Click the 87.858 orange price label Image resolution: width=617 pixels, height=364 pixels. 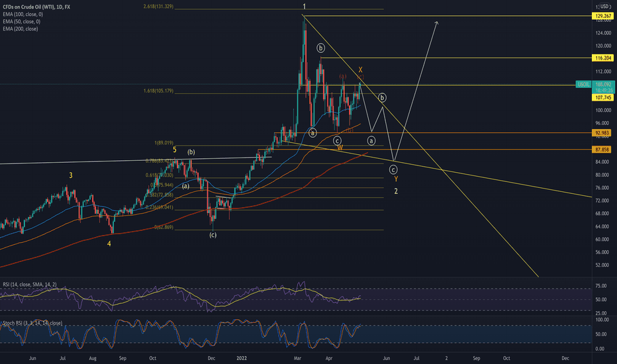602,150
